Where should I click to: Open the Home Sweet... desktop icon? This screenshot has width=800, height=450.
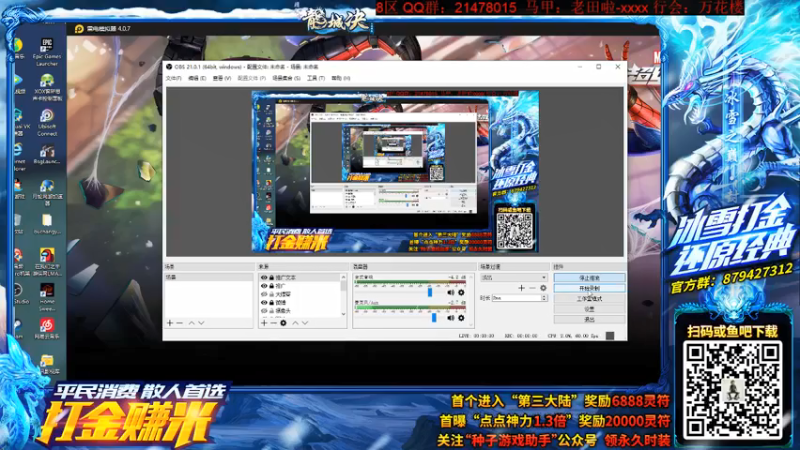tap(47, 297)
